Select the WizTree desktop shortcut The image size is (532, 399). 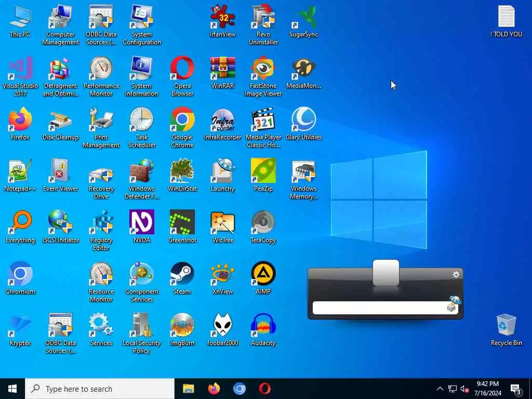(x=222, y=227)
